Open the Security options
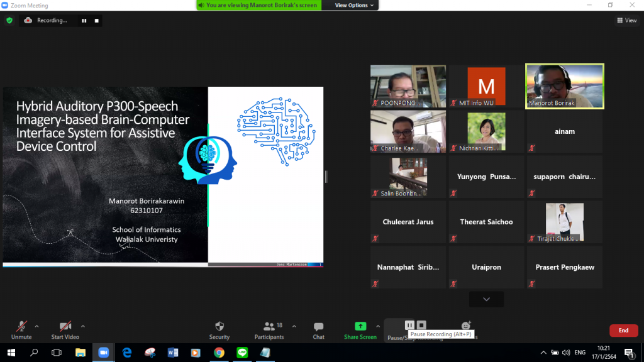 coord(219,329)
